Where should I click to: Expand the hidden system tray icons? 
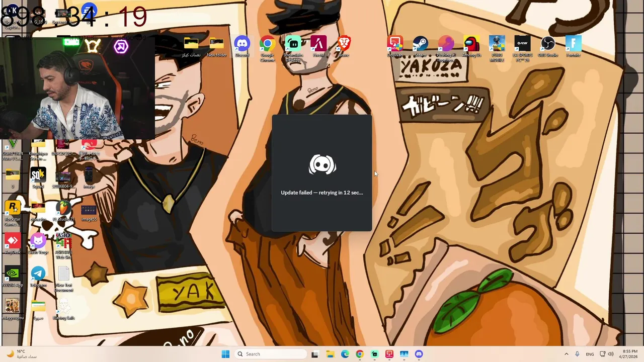[x=566, y=354]
